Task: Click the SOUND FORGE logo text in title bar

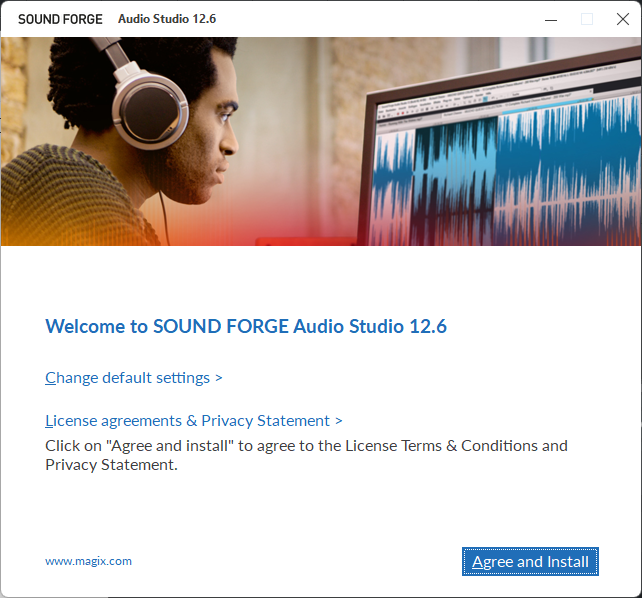Action: click(x=60, y=19)
